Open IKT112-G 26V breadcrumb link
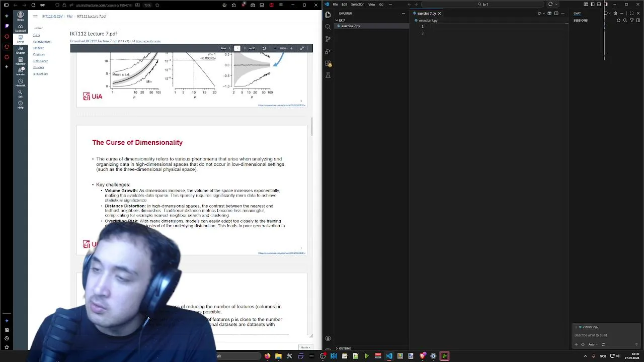The height and width of the screenshot is (362, 644). point(52,17)
